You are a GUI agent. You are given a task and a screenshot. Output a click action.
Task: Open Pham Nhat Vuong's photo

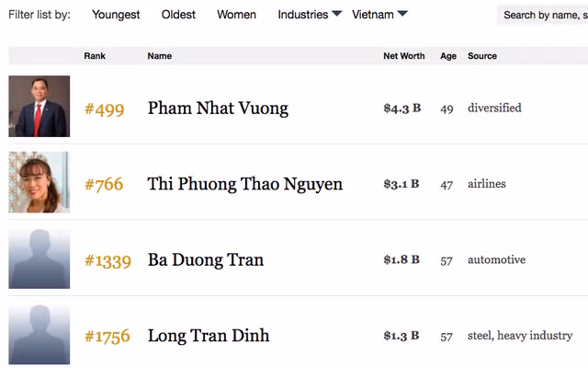[40, 107]
